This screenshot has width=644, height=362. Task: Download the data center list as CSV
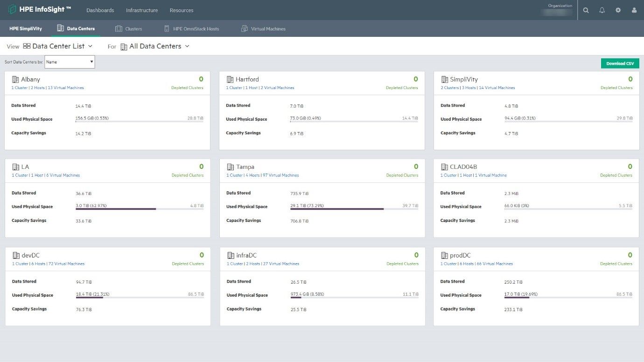click(x=620, y=63)
